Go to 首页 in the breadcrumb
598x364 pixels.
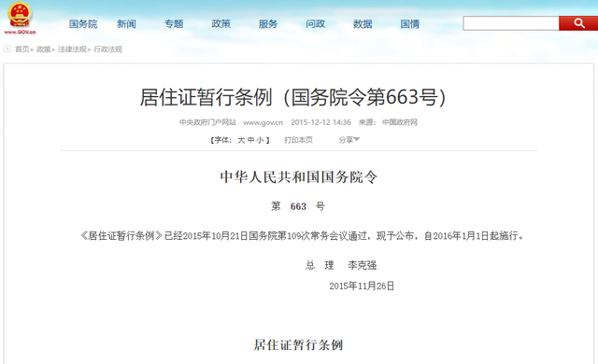click(21, 49)
